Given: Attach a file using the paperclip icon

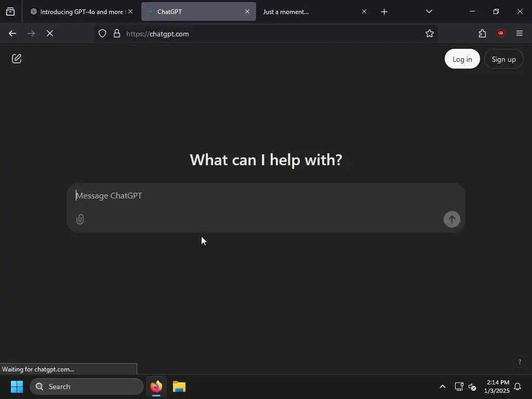Looking at the screenshot, I should [x=80, y=219].
